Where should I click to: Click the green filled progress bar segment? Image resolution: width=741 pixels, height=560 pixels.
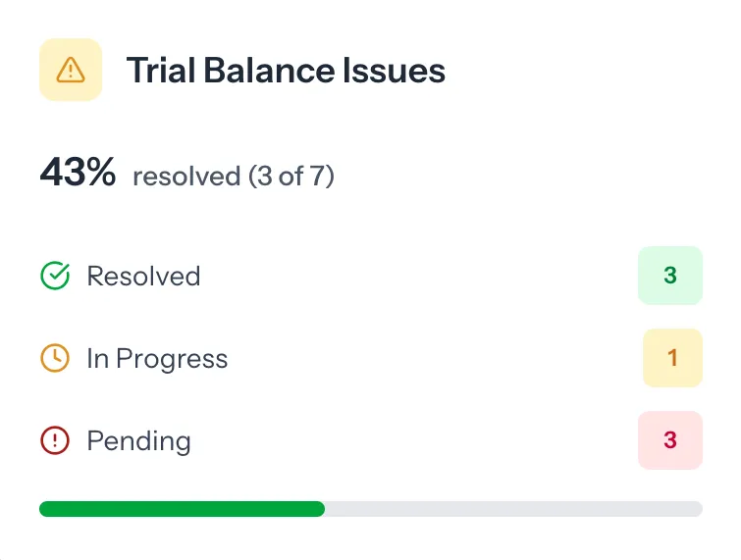pos(182,509)
